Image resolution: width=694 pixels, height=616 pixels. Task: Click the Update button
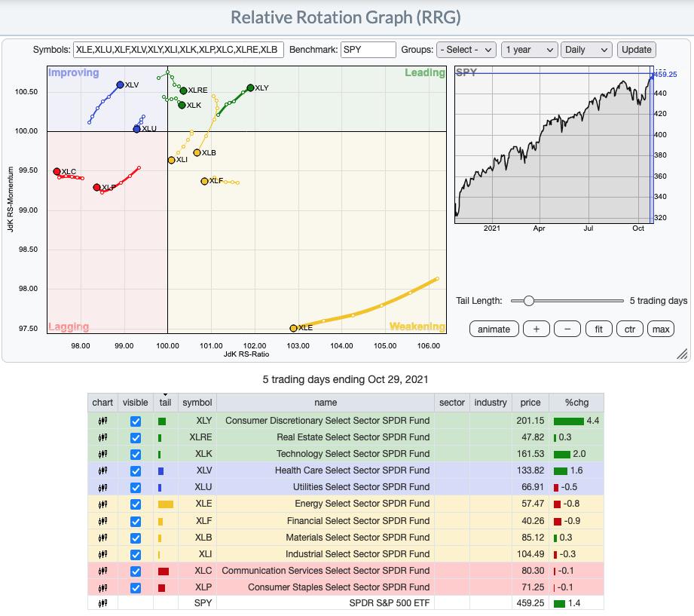coord(636,50)
